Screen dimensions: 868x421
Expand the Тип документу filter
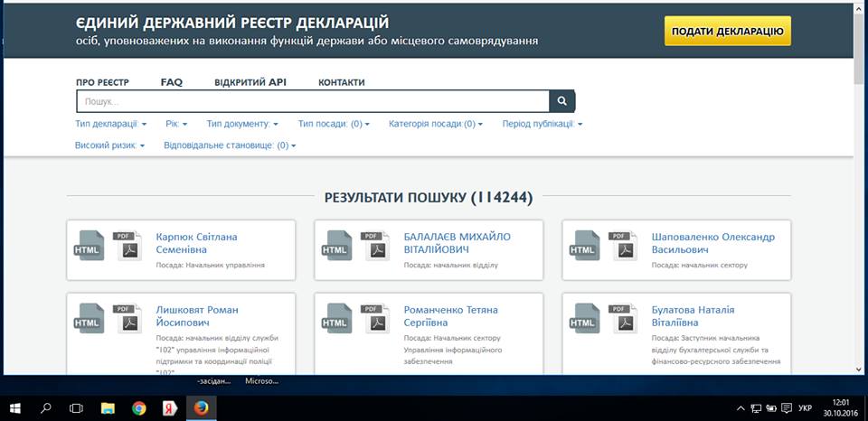coord(242,124)
